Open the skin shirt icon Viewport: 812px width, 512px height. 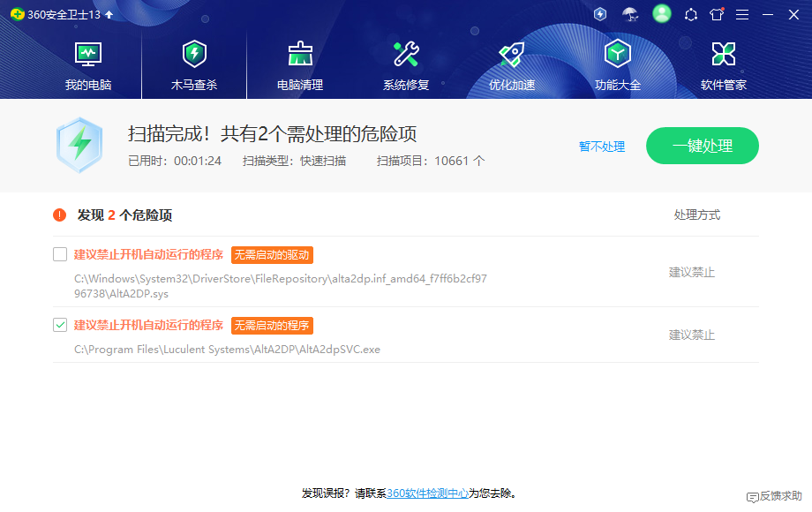pos(717,14)
